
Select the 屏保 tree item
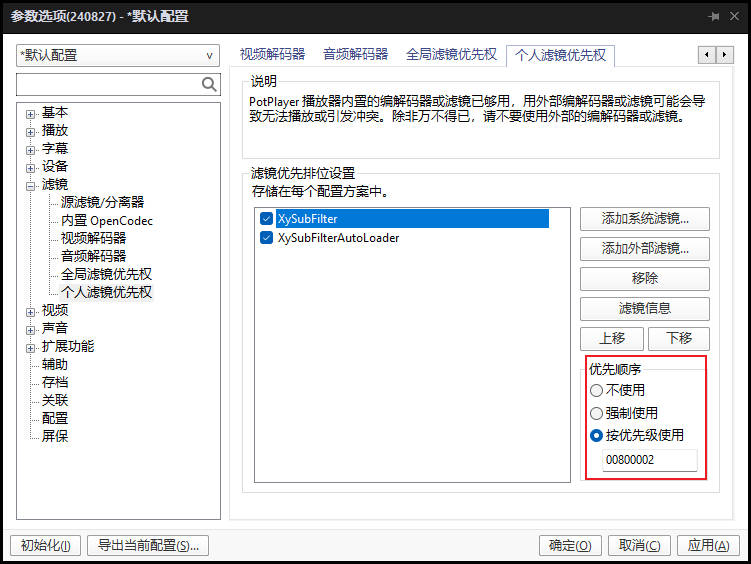(55, 436)
